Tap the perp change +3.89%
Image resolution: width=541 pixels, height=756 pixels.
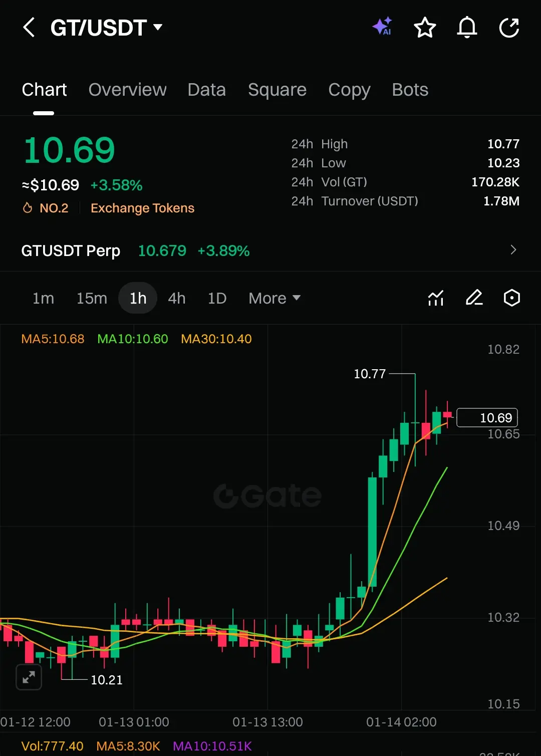coord(223,250)
